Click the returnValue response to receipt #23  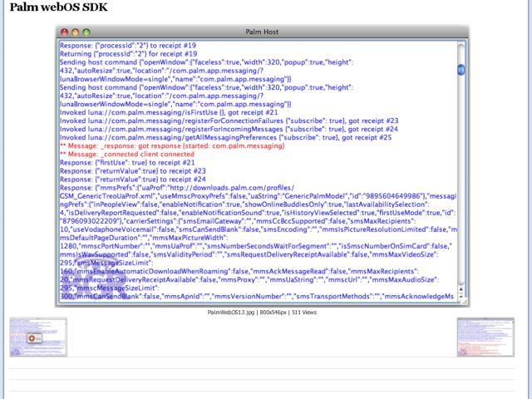[x=133, y=171]
